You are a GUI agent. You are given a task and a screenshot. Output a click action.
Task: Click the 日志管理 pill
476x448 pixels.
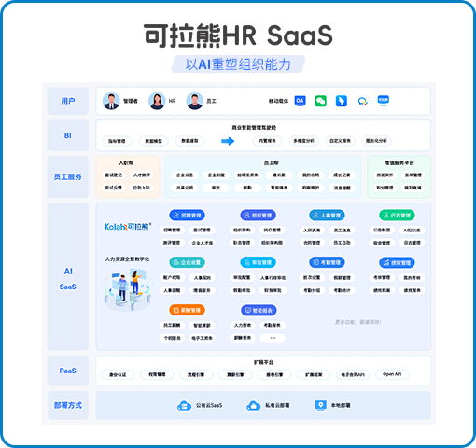tap(412, 243)
